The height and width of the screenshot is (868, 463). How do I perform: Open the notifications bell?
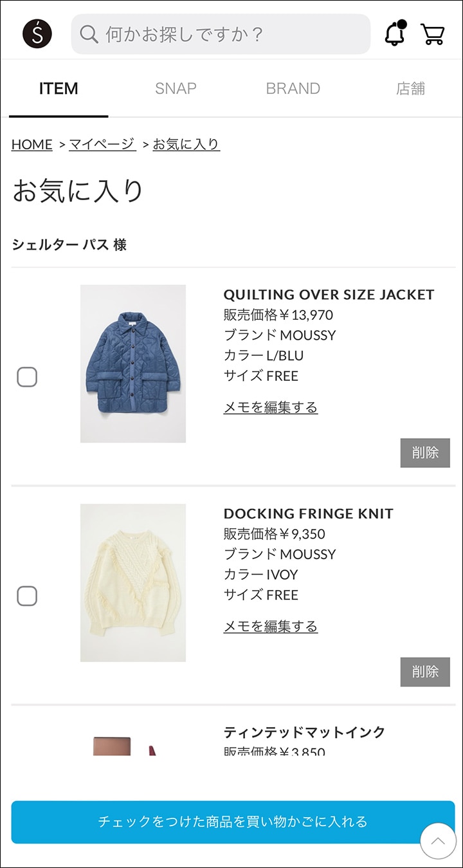coord(395,33)
